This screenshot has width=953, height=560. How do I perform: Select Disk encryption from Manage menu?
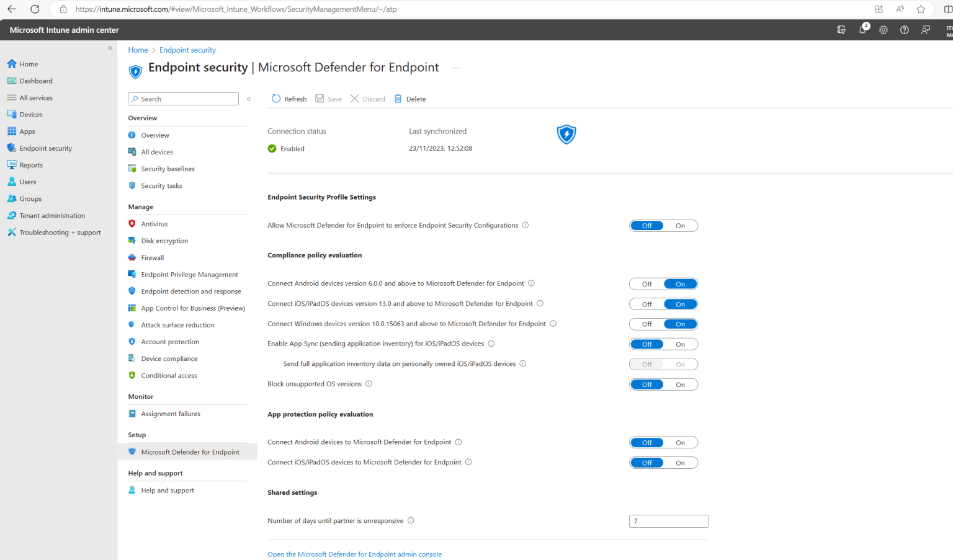(164, 241)
